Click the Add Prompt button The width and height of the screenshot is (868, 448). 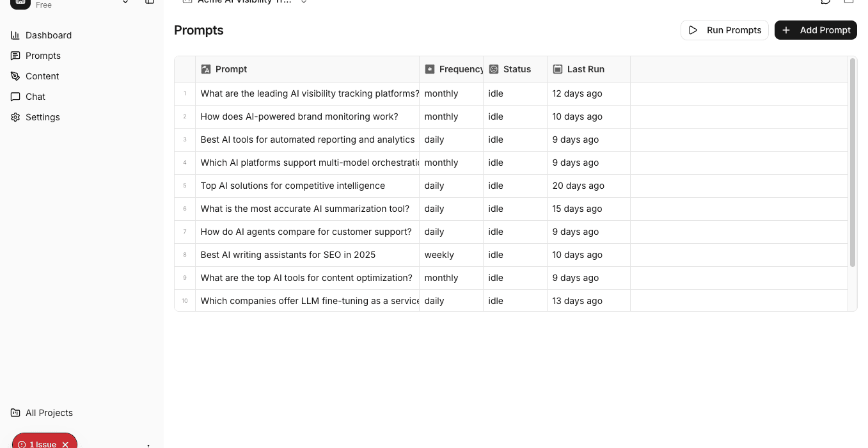[816, 30]
